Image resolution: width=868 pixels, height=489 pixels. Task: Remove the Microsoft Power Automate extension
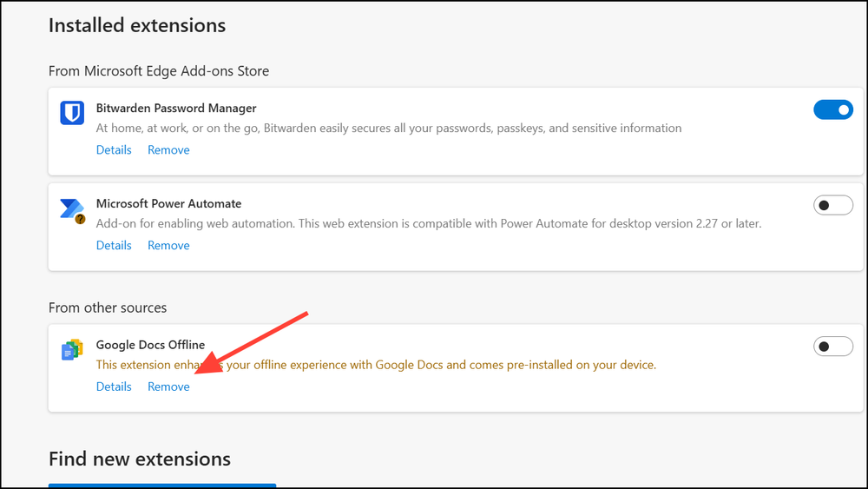click(168, 245)
